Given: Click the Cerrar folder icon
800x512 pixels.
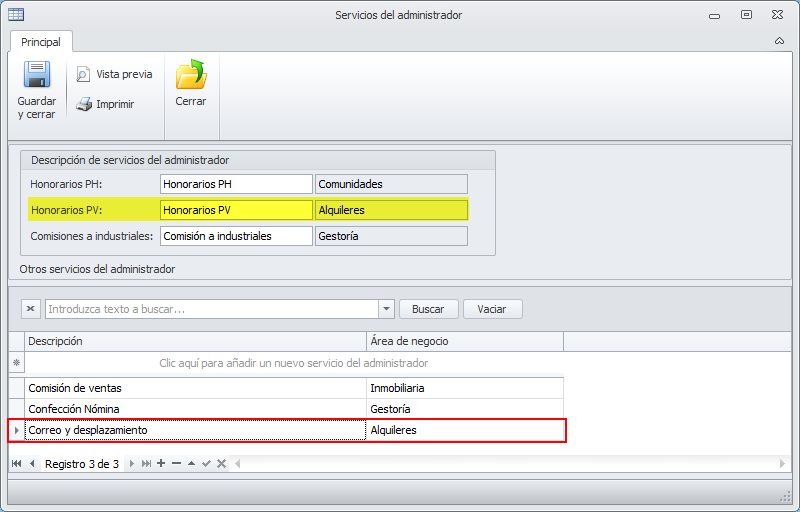Looking at the screenshot, I should tap(191, 74).
